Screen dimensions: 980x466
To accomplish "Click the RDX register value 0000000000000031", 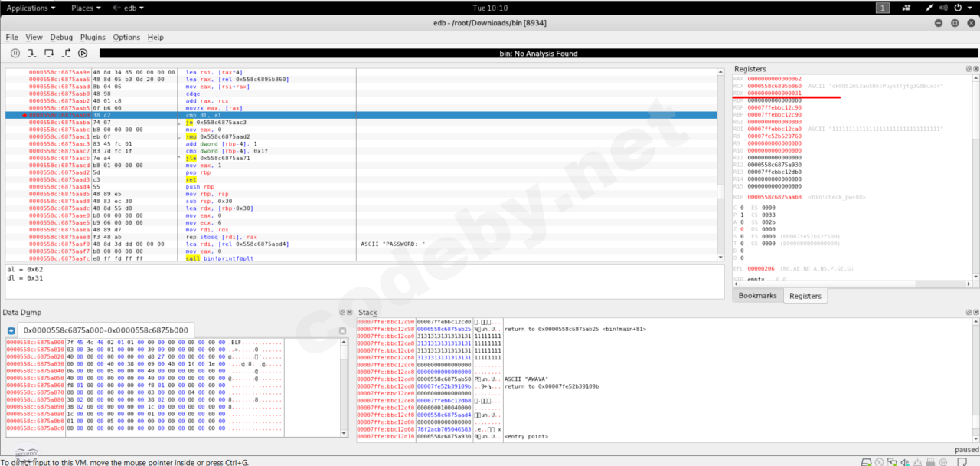I will (x=774, y=94).
